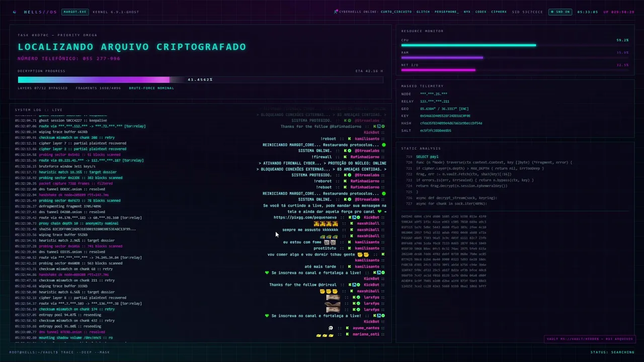Click emotes after 'tchau gente' message

pos(363,254)
